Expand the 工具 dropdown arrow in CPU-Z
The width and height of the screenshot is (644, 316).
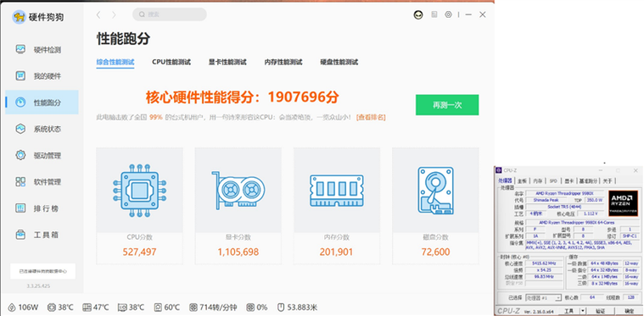click(583, 311)
